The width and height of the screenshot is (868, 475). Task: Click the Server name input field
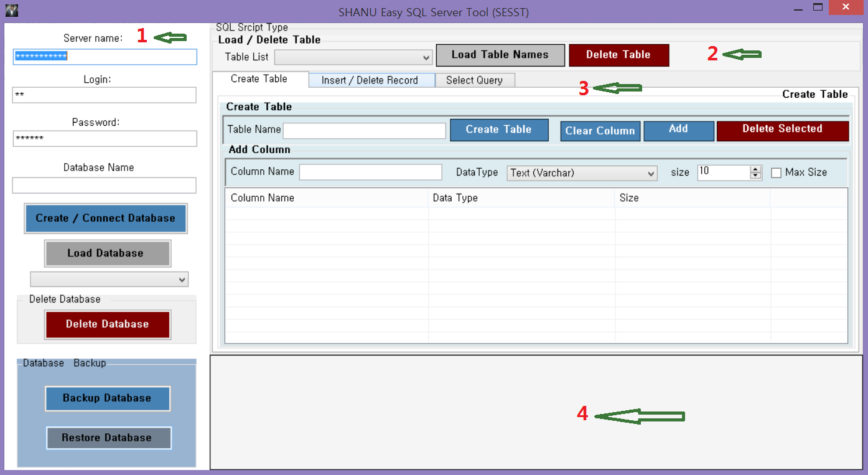(105, 57)
